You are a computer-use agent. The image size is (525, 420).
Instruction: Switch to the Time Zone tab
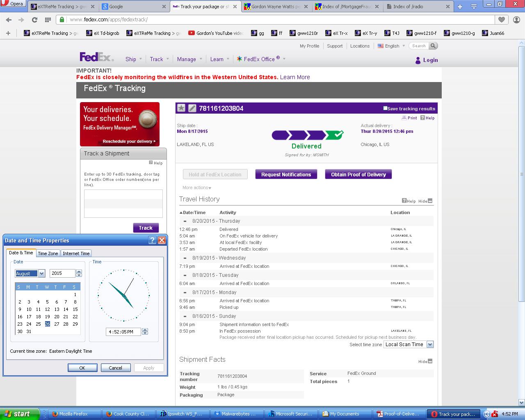(x=48, y=253)
